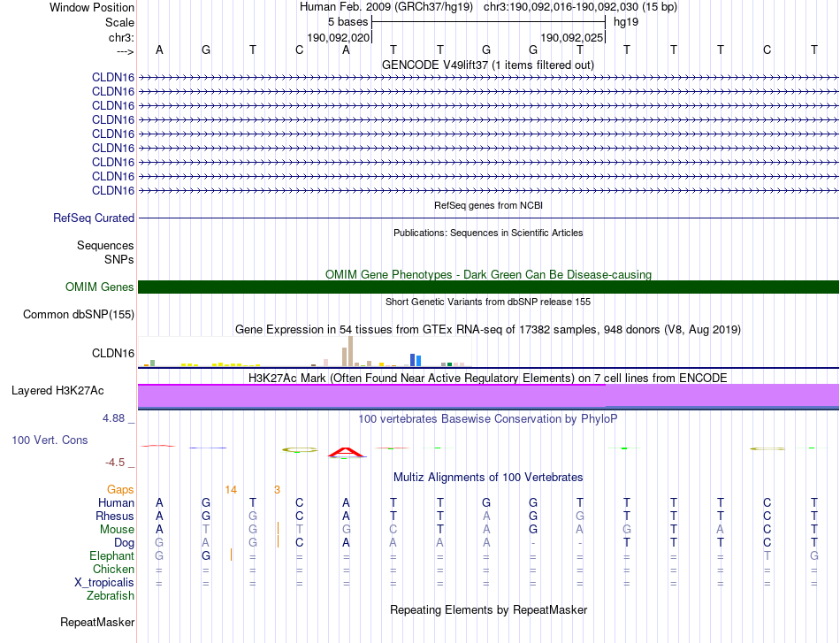Select the 'Elephant' species row label
The height and width of the screenshot is (643, 840).
[x=111, y=555]
